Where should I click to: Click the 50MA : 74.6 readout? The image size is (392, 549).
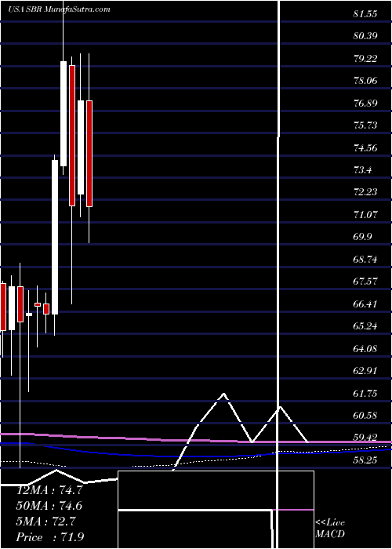[x=49, y=506]
